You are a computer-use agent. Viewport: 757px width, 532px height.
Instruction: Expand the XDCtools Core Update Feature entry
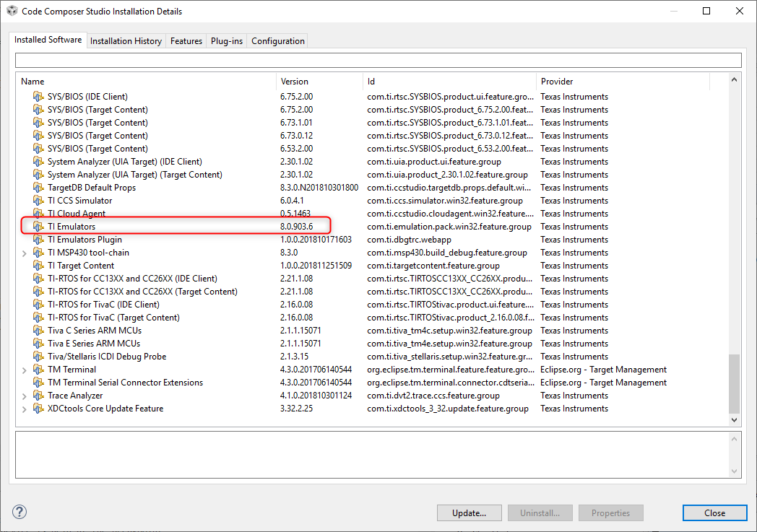pos(24,409)
